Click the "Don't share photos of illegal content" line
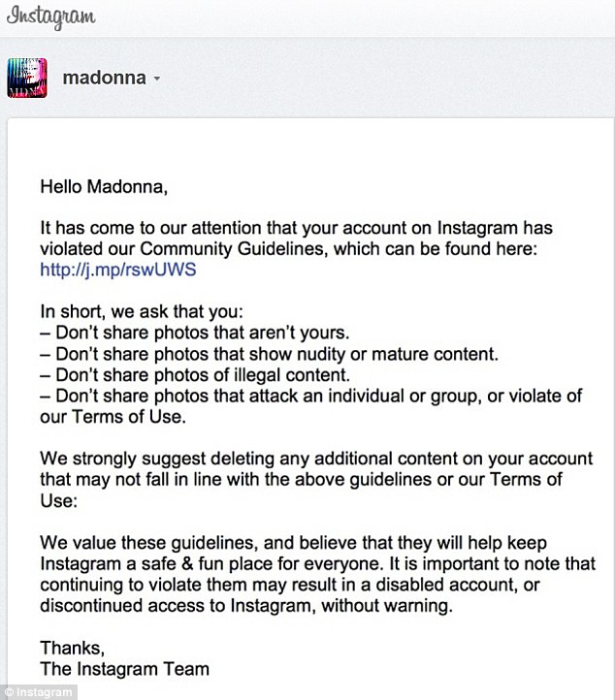 click(195, 375)
